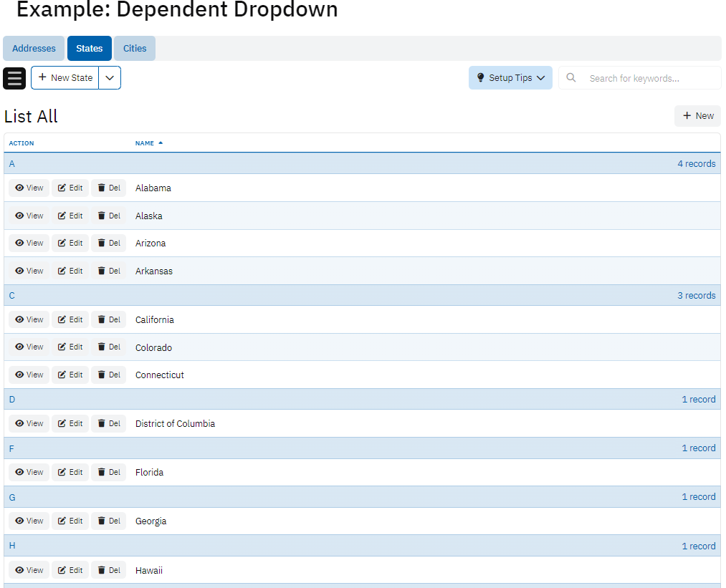Switch to the Addresses tab
The width and height of the screenshot is (726, 588).
point(34,49)
